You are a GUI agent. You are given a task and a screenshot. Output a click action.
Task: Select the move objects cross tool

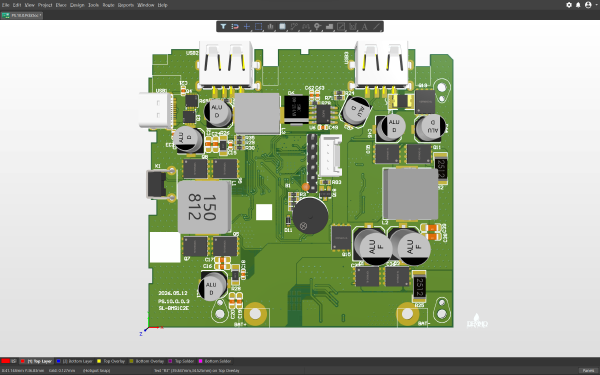(x=247, y=26)
